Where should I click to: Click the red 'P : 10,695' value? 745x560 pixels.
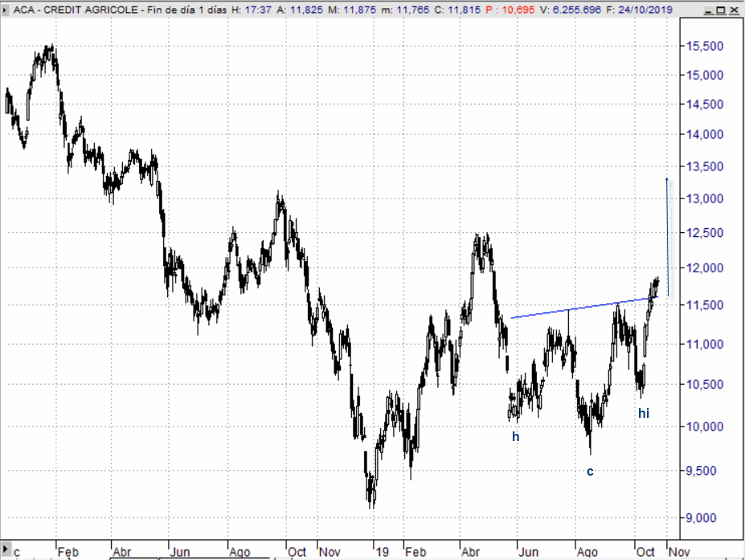pos(510,10)
